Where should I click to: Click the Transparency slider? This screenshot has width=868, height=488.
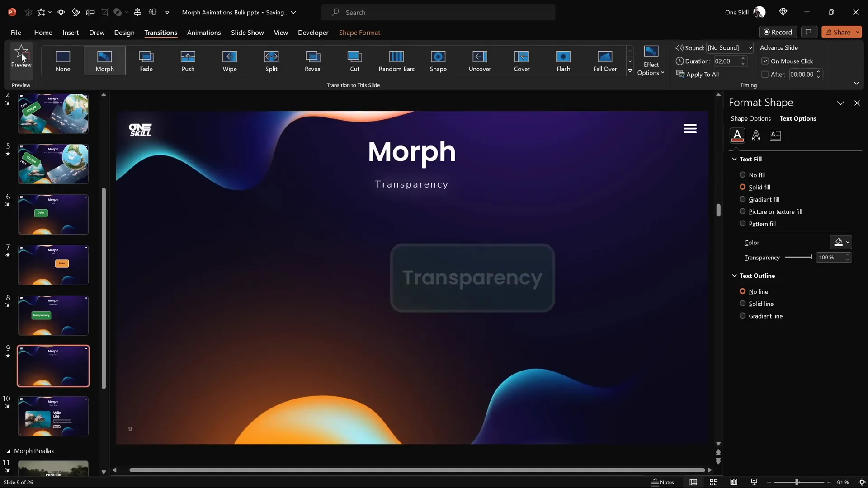coord(798,257)
